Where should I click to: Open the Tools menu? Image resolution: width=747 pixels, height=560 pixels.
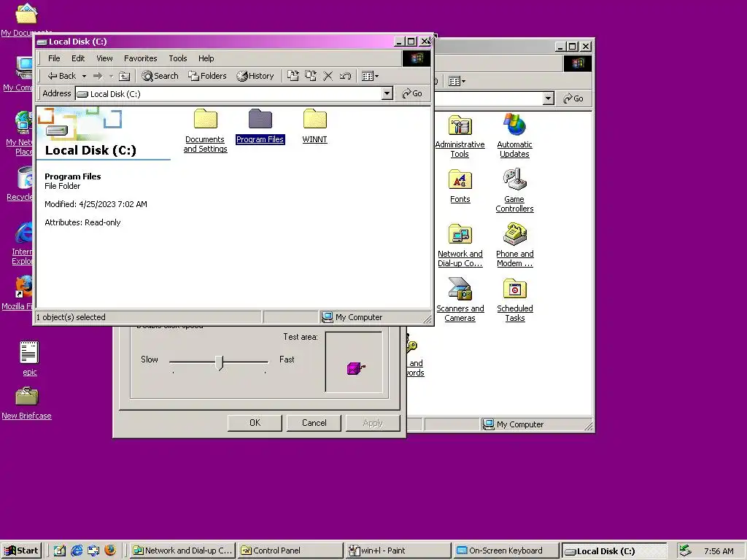coord(178,58)
